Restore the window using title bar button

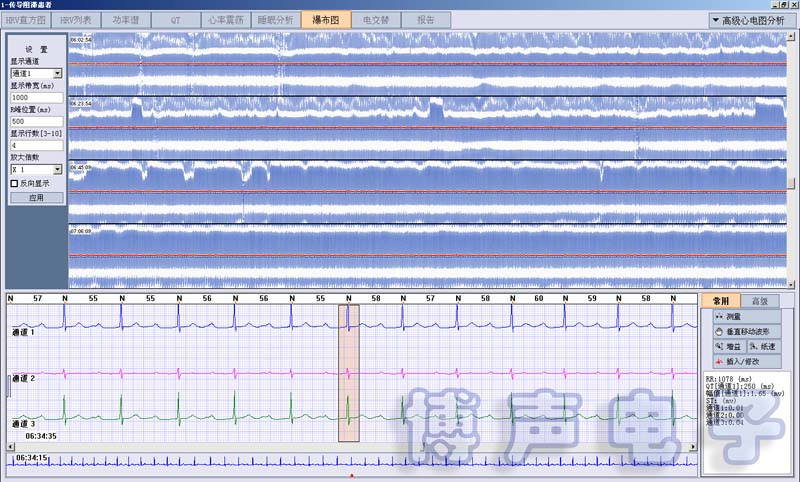pos(784,5)
